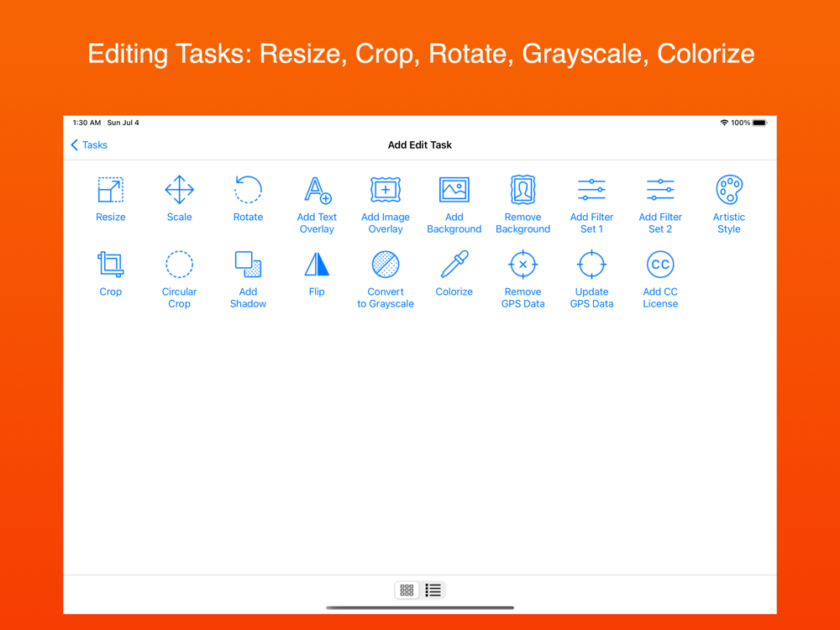Choose the Scale task icon
Image resolution: width=840 pixels, height=630 pixels.
pyautogui.click(x=179, y=190)
